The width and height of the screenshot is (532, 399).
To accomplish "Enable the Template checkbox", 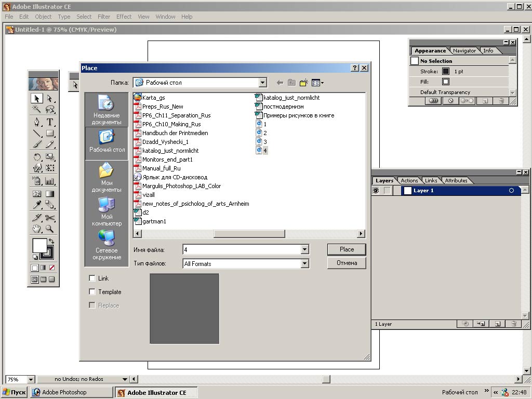I will [92, 292].
